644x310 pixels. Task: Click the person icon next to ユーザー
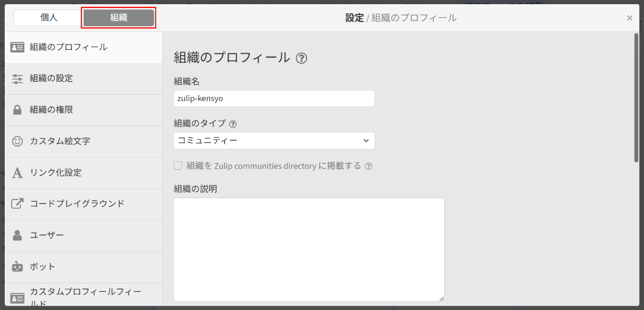coord(17,236)
